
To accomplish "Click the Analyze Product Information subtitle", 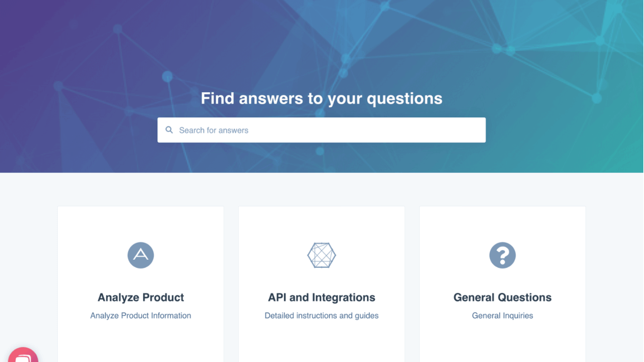I will click(x=141, y=315).
